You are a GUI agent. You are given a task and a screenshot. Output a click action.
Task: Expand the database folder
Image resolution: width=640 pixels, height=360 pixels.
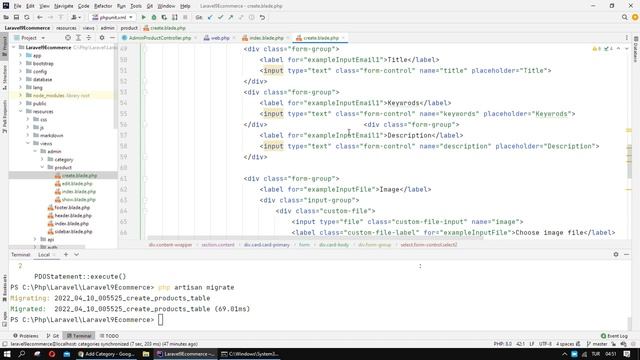(21, 80)
